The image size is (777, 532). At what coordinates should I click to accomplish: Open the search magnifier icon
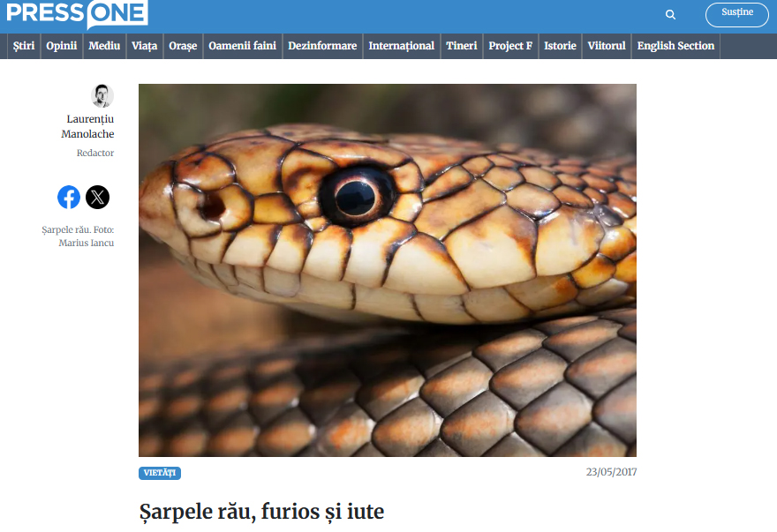670,15
